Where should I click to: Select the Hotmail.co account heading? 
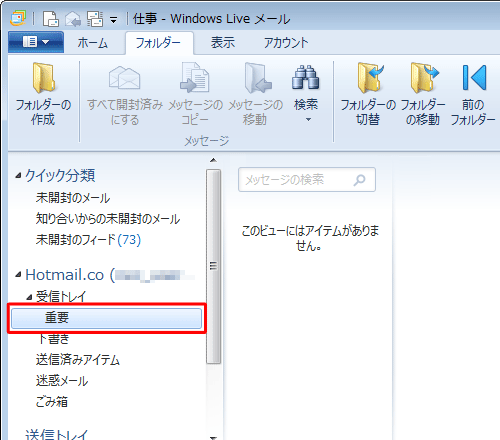pos(110,275)
